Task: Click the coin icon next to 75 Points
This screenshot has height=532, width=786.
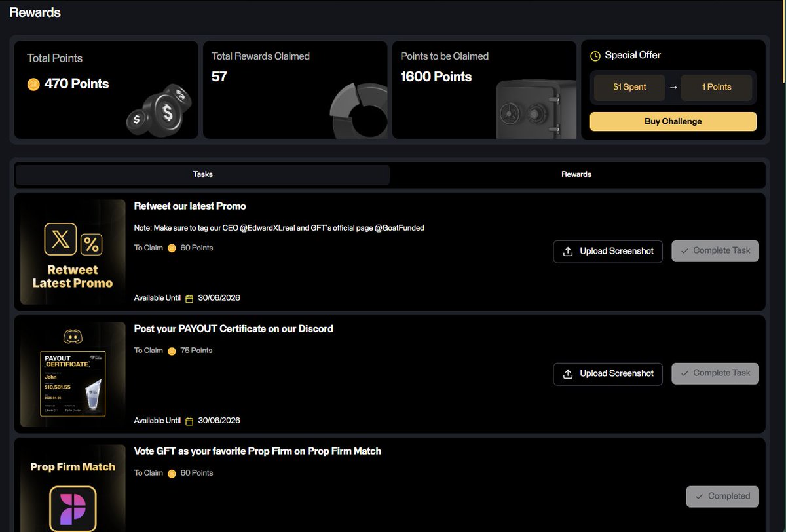Action: click(172, 351)
